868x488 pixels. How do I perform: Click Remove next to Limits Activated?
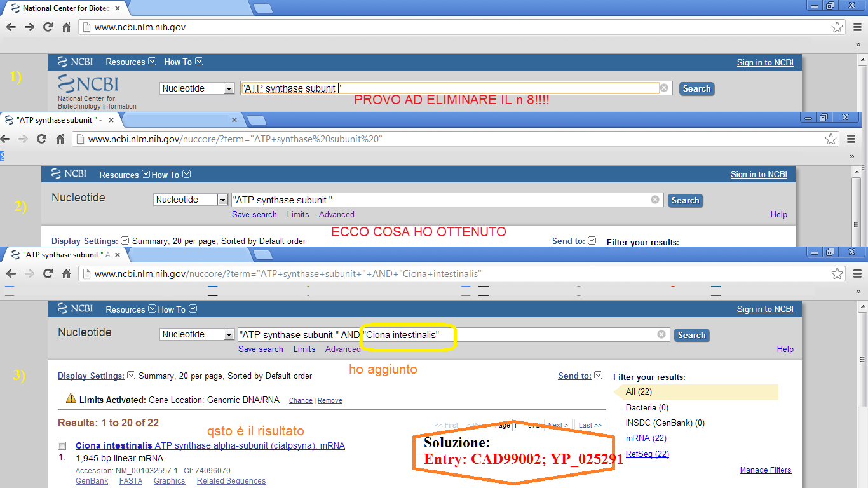point(330,400)
